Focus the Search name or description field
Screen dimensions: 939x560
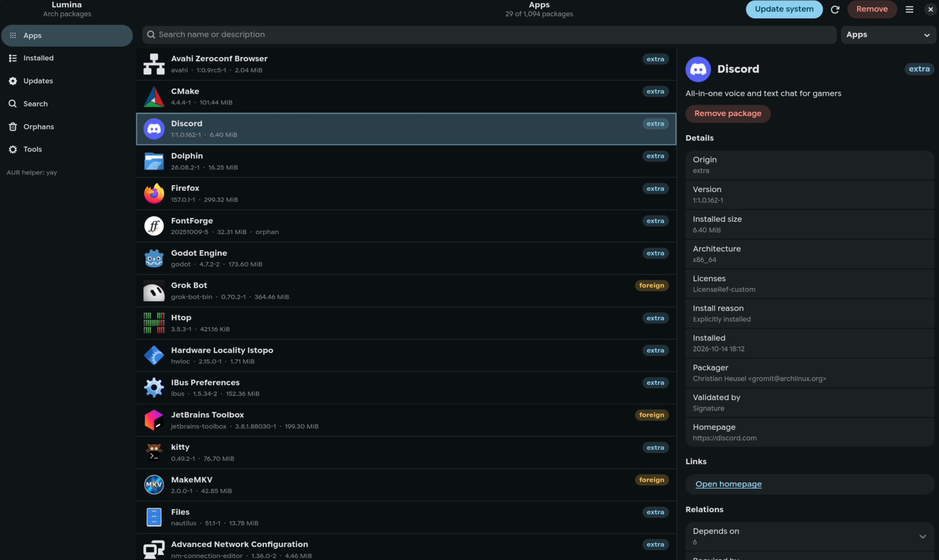tap(489, 35)
